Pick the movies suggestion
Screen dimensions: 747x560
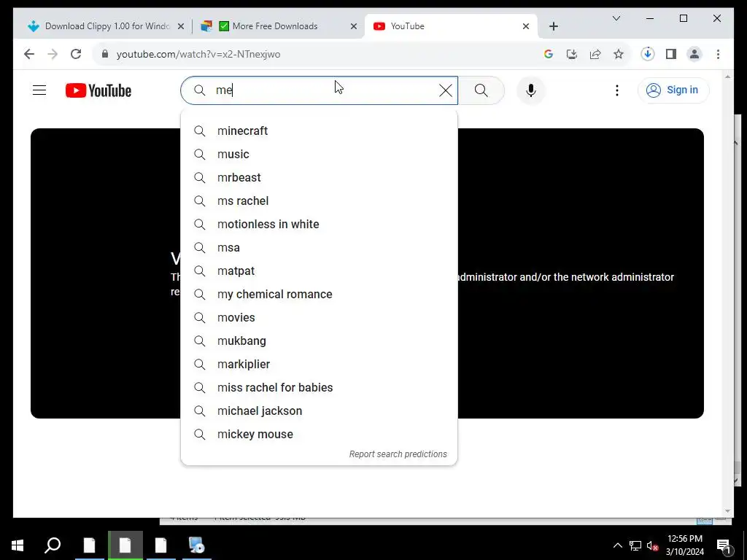pos(320,318)
